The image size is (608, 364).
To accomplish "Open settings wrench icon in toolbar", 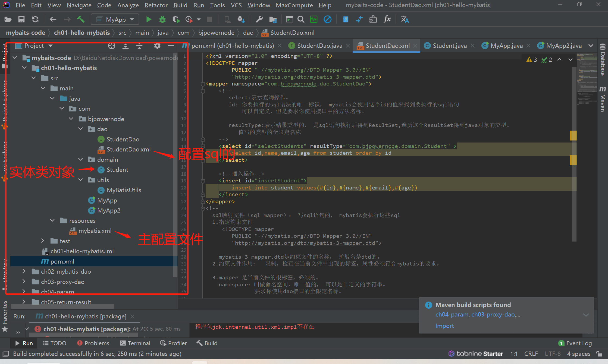I will point(259,19).
